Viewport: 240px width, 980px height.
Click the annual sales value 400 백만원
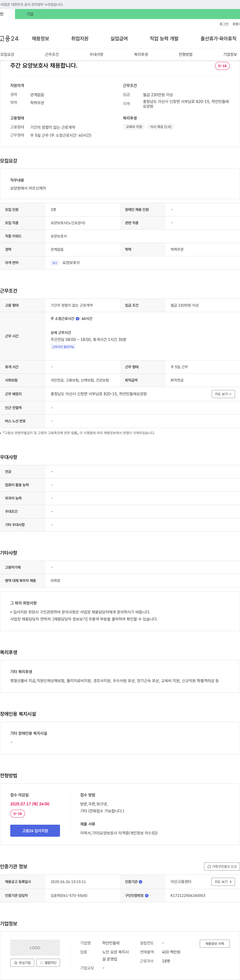pos(171,952)
